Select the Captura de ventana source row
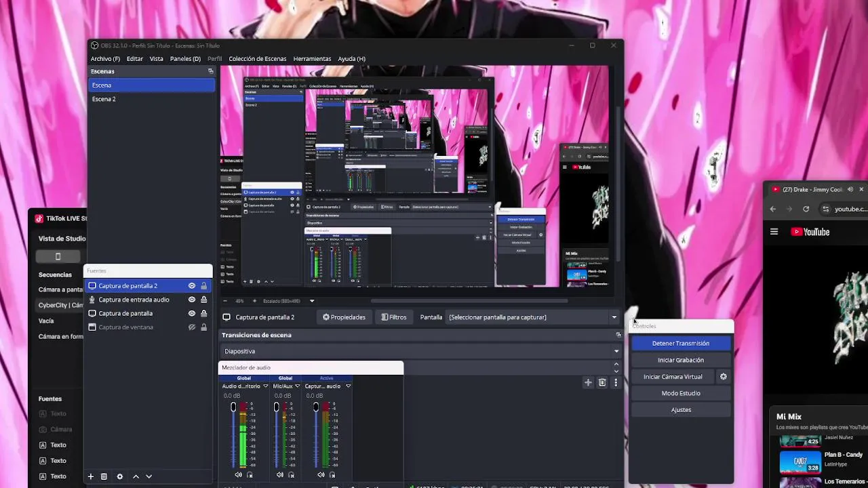Screen dimensions: 868x488 tap(147, 327)
